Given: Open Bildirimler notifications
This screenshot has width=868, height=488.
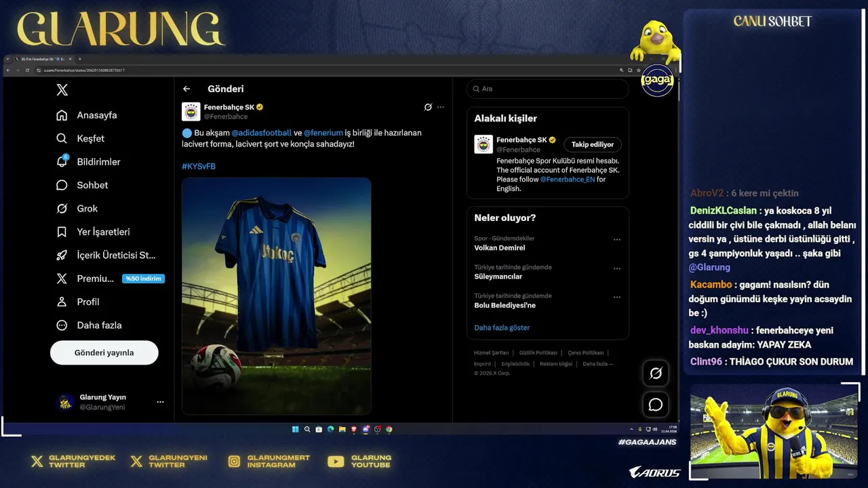Looking at the screenshot, I should 87,162.
